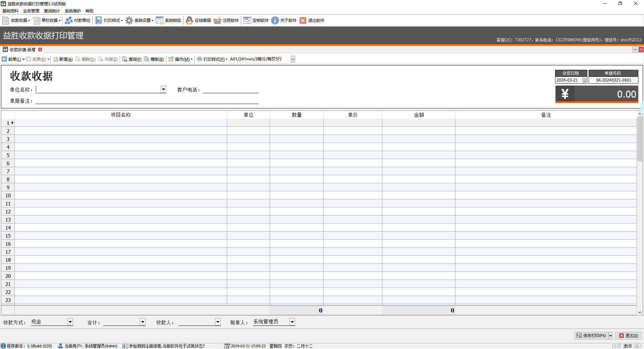
Task: Focus the 客户电话 input field
Action: point(231,90)
